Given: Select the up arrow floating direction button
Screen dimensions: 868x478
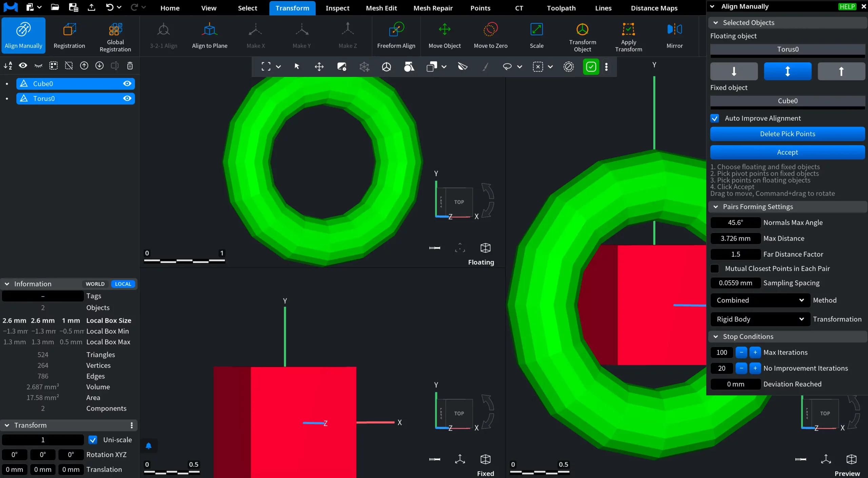Looking at the screenshot, I should (841, 71).
